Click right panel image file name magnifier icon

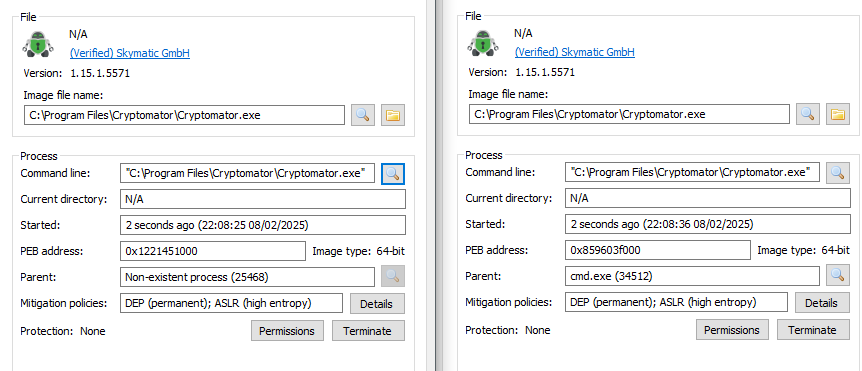click(808, 114)
